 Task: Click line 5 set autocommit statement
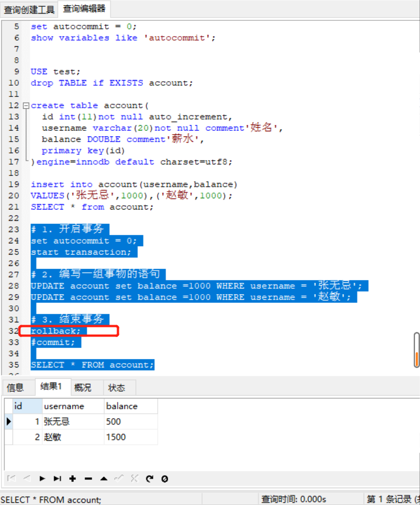coord(84,26)
